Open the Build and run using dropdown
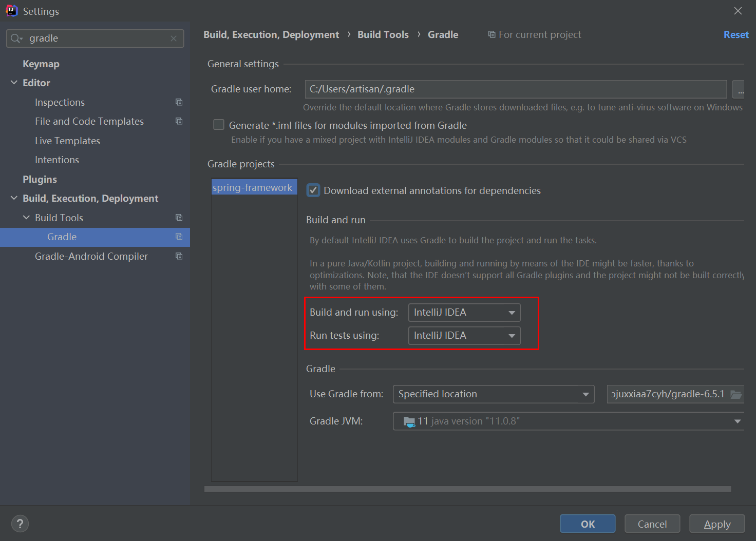Screen dimensions: 756x541 pyautogui.click(x=464, y=313)
